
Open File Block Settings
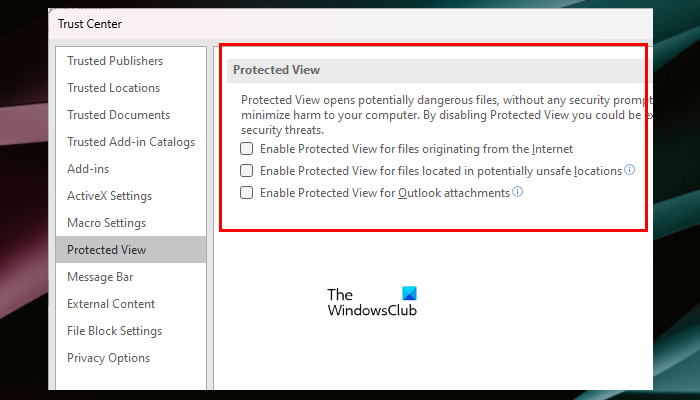click(114, 331)
